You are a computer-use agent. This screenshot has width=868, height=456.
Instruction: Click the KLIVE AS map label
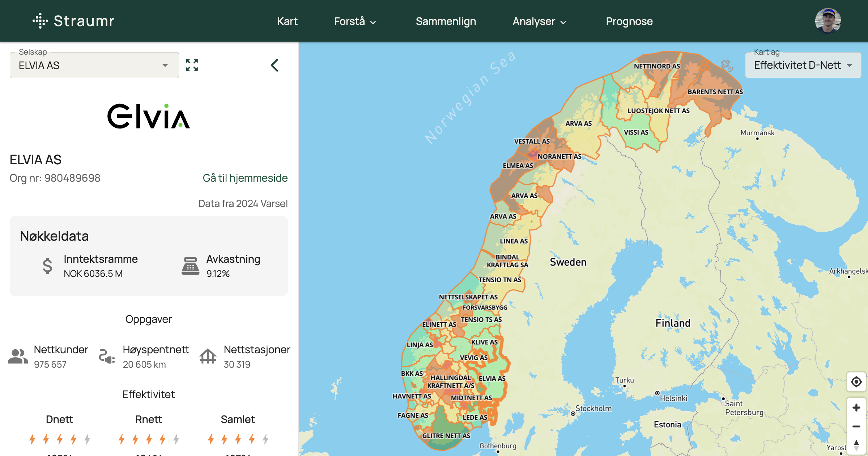484,342
